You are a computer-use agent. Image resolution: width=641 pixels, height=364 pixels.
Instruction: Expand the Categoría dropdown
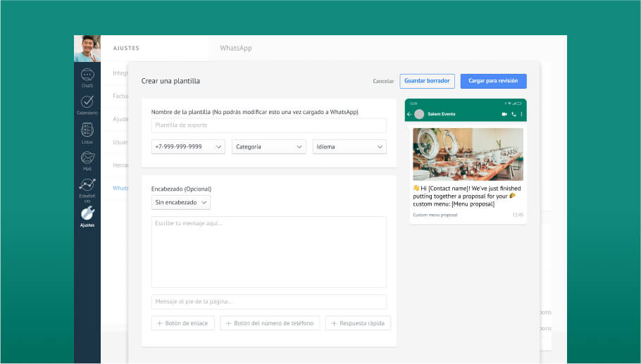[268, 146]
